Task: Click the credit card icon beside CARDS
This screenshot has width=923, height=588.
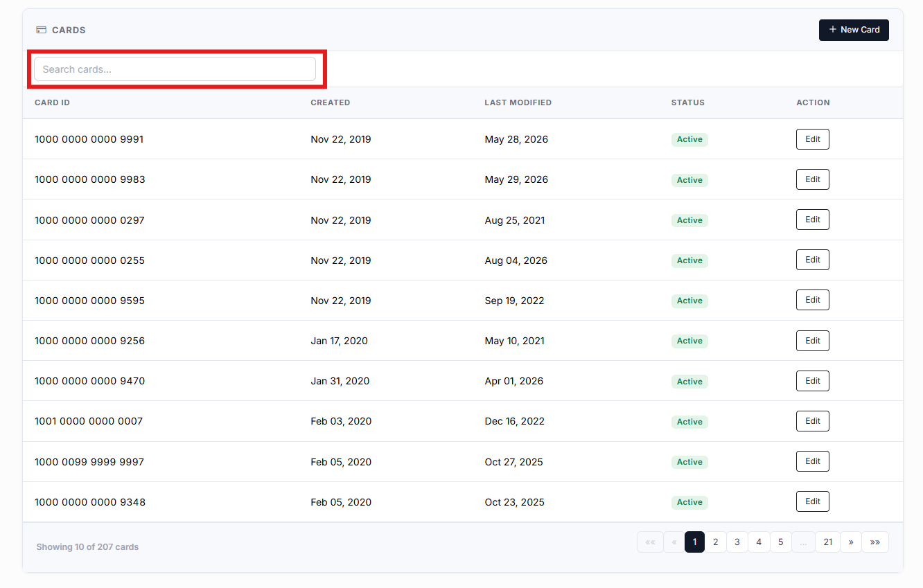Action: coord(41,30)
